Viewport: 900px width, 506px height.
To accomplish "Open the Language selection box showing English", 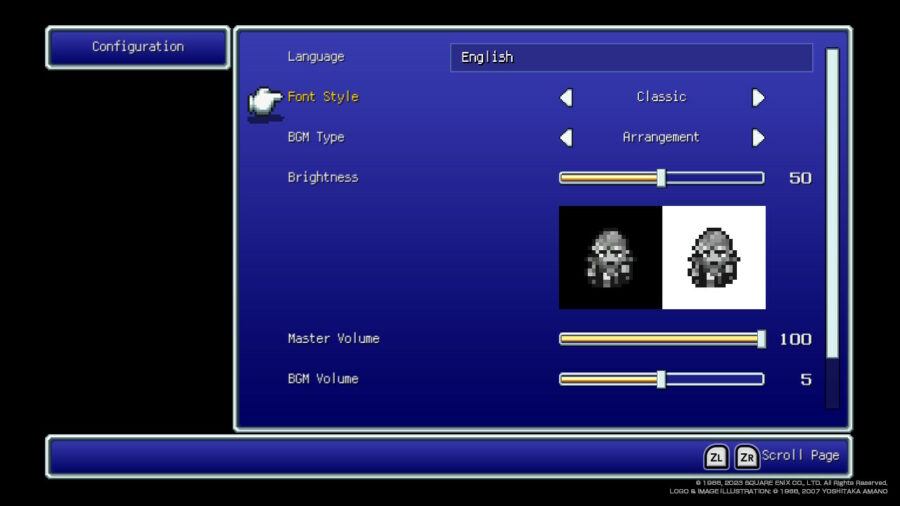I will point(631,58).
